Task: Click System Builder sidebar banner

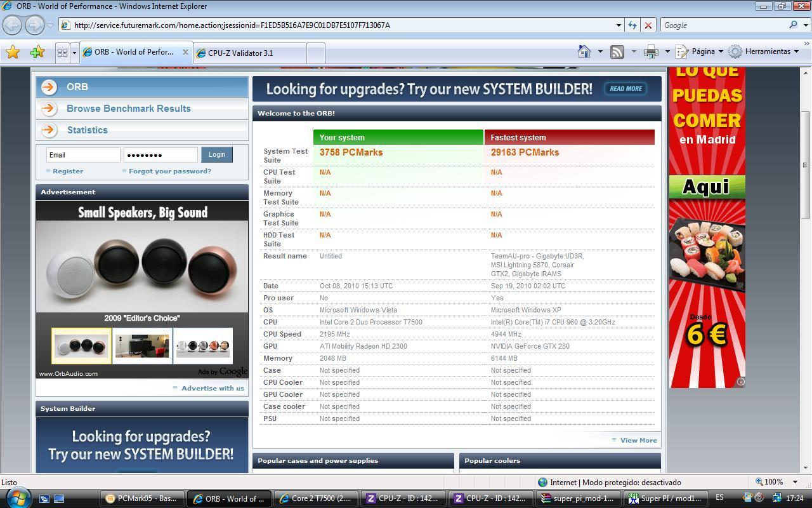Action: point(142,445)
